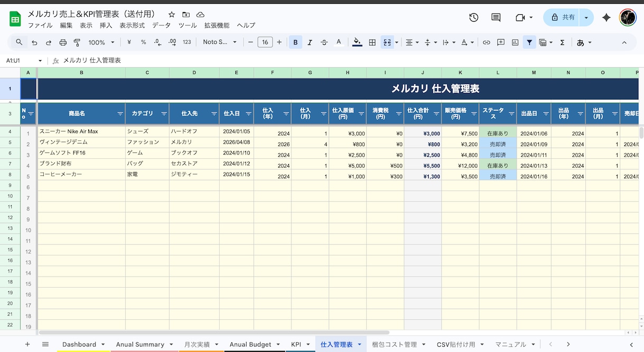The width and height of the screenshot is (644, 352).
Task: Open the ファイル menu
Action: [40, 25]
